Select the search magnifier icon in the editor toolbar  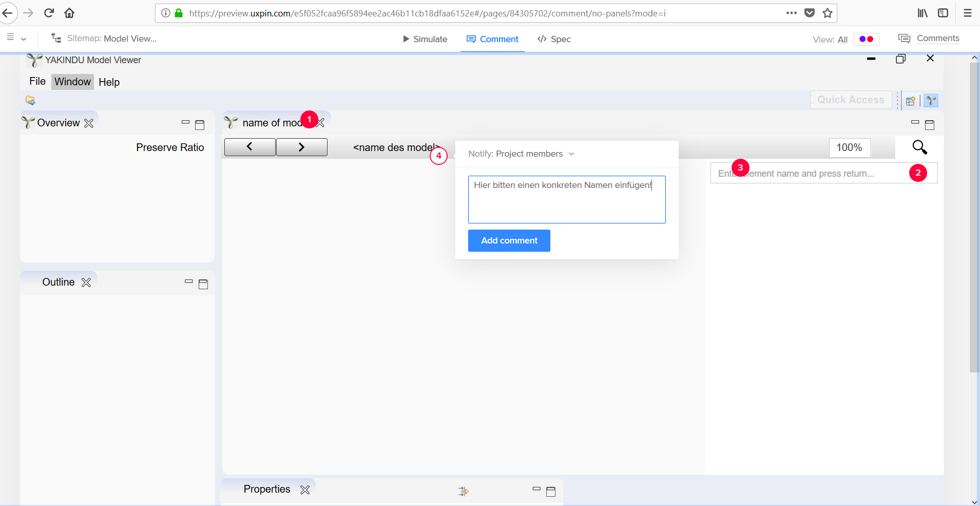(919, 147)
